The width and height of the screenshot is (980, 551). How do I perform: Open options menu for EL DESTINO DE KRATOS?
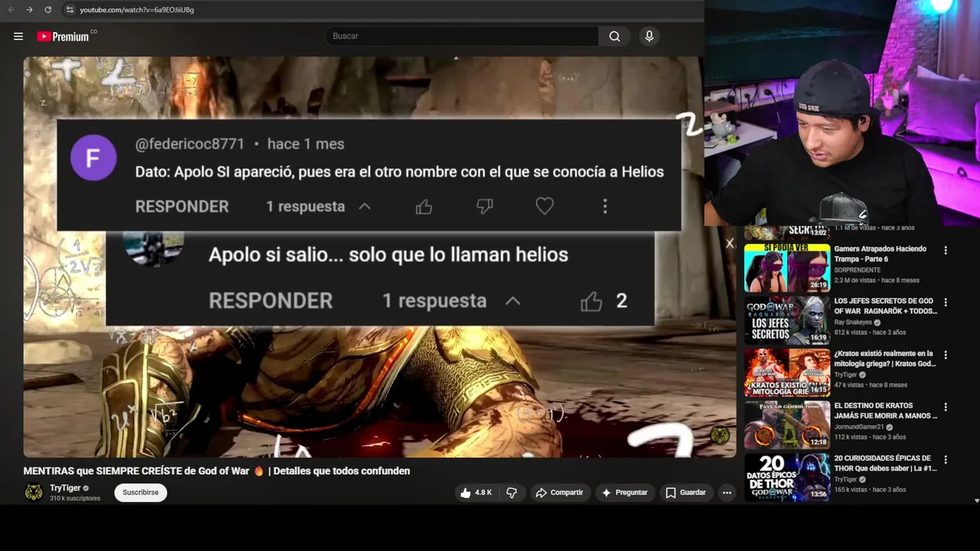[946, 407]
